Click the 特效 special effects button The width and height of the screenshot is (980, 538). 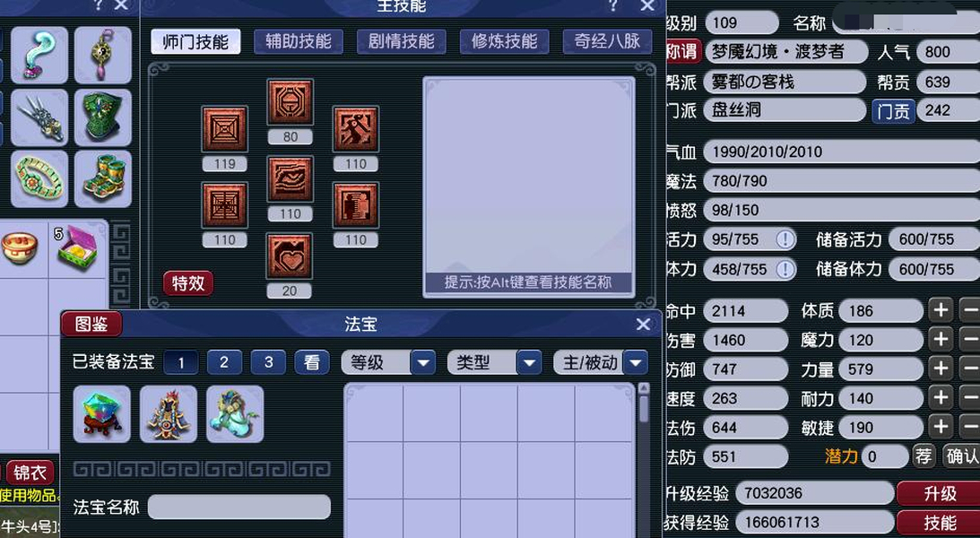[188, 283]
